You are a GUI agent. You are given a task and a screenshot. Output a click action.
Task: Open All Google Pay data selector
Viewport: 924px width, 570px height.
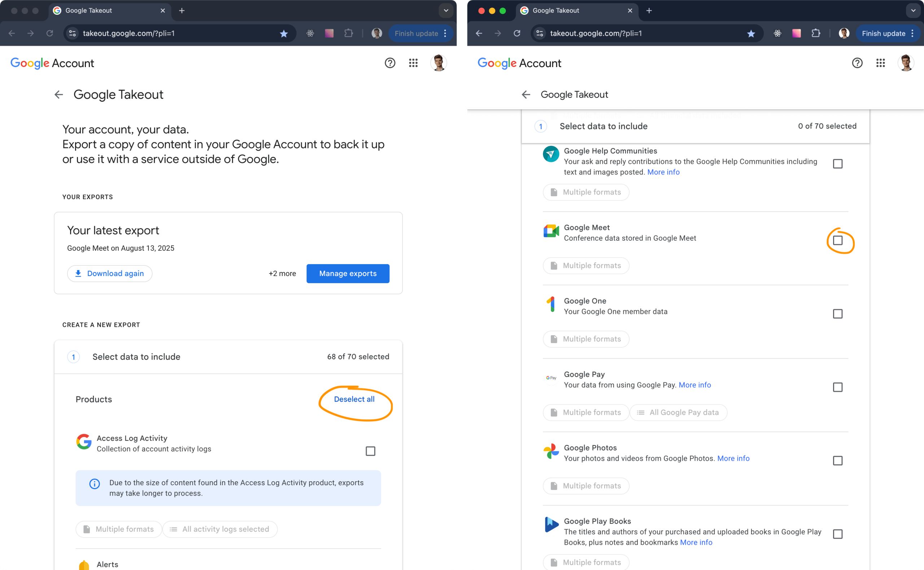pyautogui.click(x=678, y=412)
